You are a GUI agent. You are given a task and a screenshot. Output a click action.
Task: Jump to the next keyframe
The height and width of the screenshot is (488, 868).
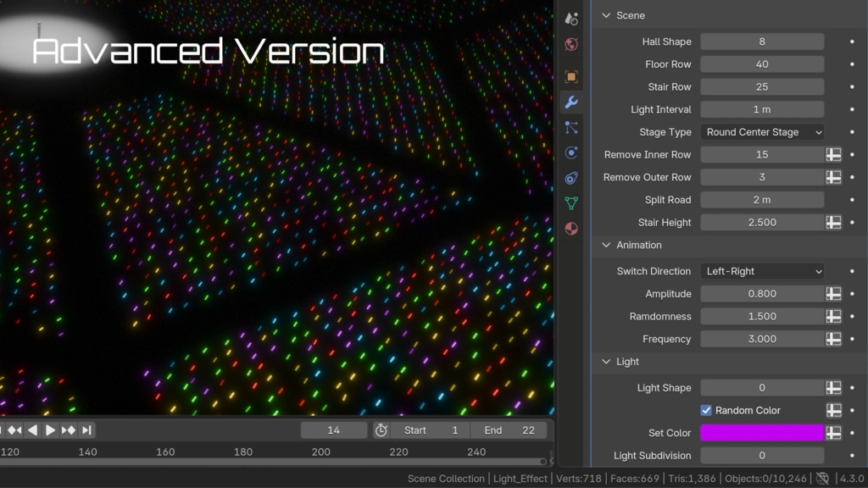click(69, 430)
